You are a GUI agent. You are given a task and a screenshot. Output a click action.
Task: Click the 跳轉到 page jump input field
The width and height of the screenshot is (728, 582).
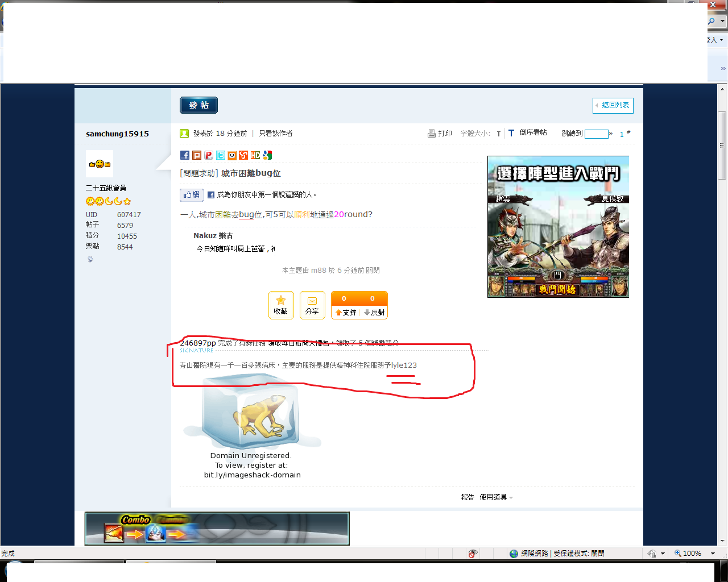click(x=597, y=134)
